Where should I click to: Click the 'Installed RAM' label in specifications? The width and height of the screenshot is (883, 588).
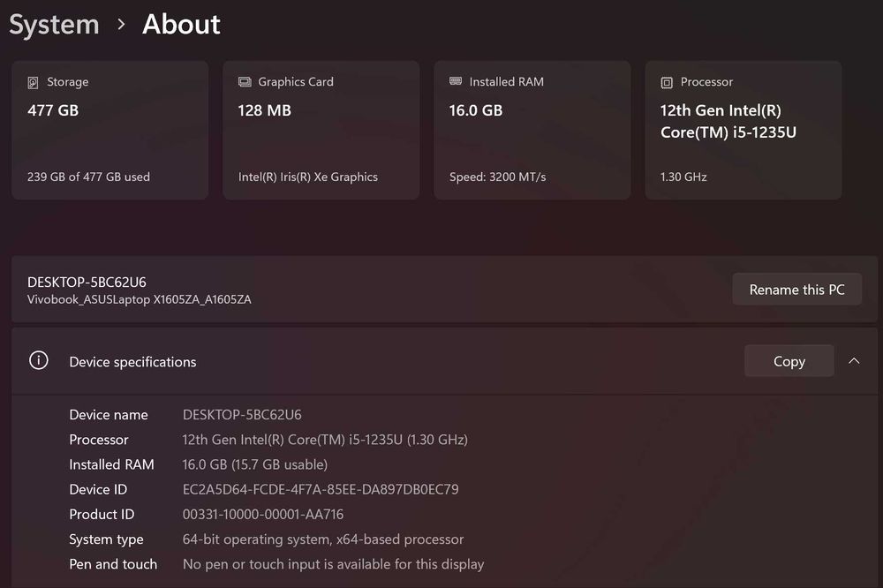pos(111,464)
